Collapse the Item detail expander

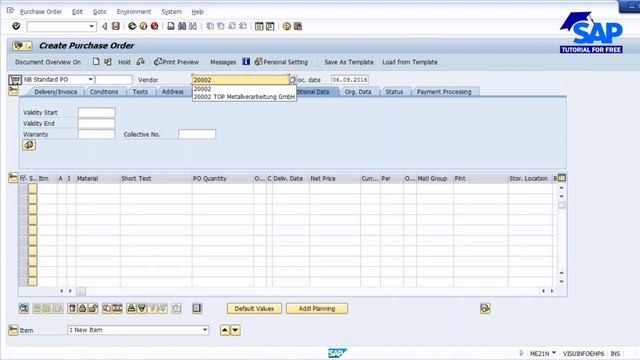13,330
